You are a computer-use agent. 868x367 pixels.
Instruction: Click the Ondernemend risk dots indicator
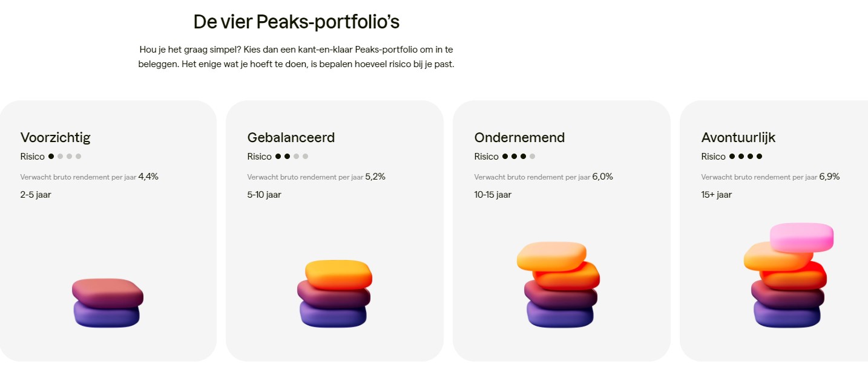[519, 157]
